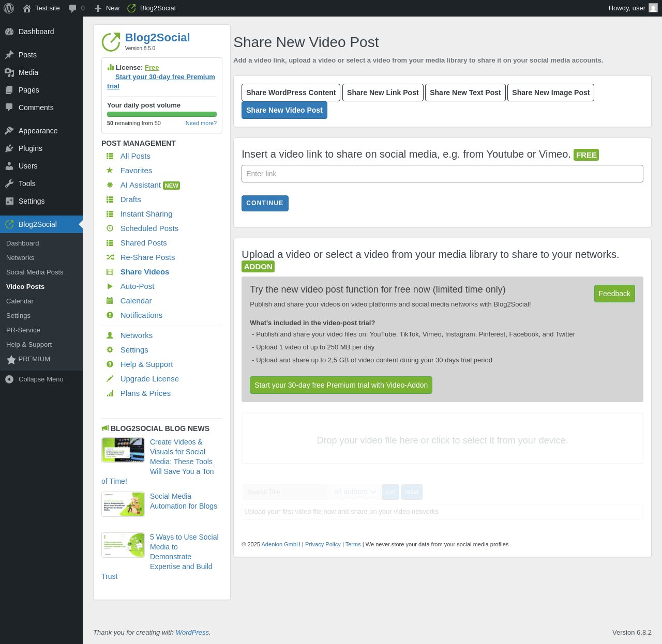This screenshot has width=662, height=644.
Task: Click the Blog2Social logo in plugin panel
Action: [111, 42]
